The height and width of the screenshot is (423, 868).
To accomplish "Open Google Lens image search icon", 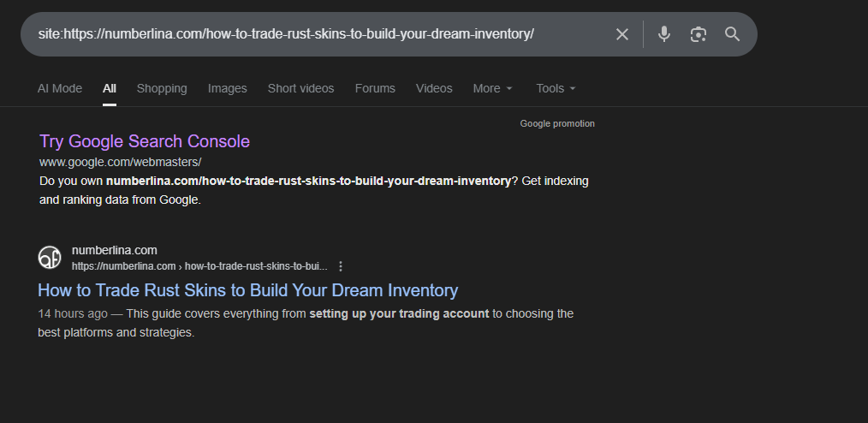I will pos(699,34).
